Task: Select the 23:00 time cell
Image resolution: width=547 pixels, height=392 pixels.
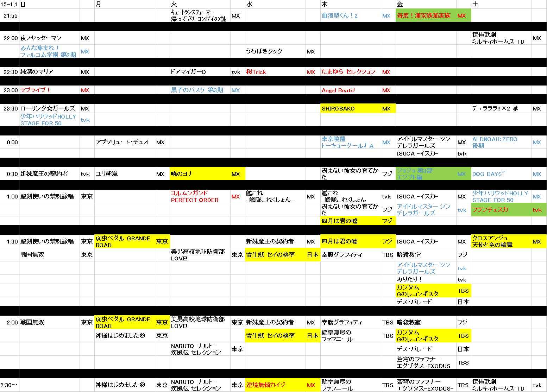Action: coord(10,90)
